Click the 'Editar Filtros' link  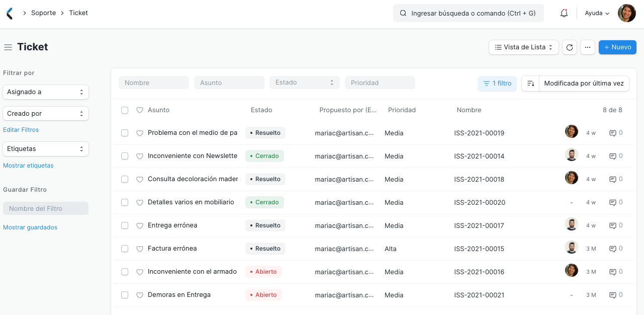point(21,130)
